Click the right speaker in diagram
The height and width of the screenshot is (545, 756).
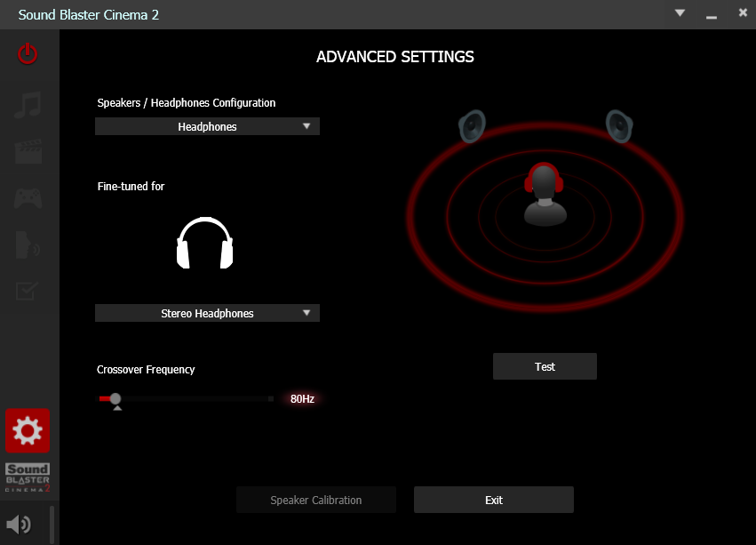tap(619, 125)
